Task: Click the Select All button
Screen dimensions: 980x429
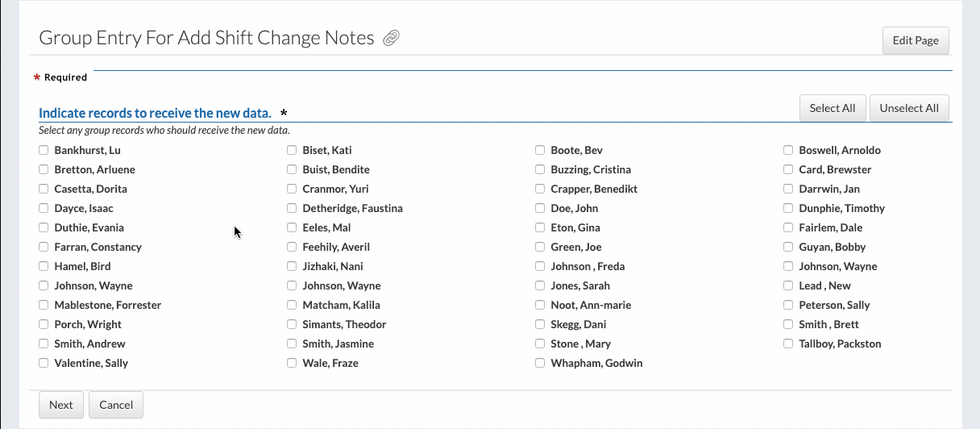Action: 832,108
